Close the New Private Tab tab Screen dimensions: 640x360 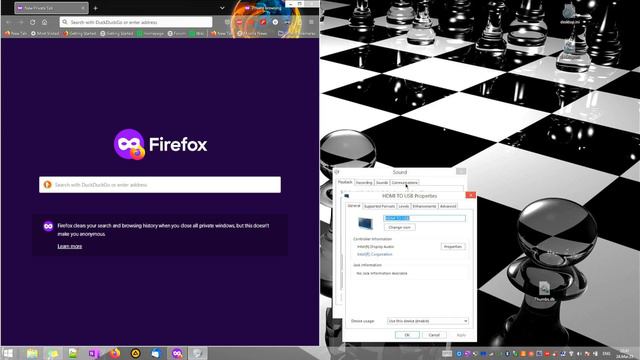[x=83, y=8]
